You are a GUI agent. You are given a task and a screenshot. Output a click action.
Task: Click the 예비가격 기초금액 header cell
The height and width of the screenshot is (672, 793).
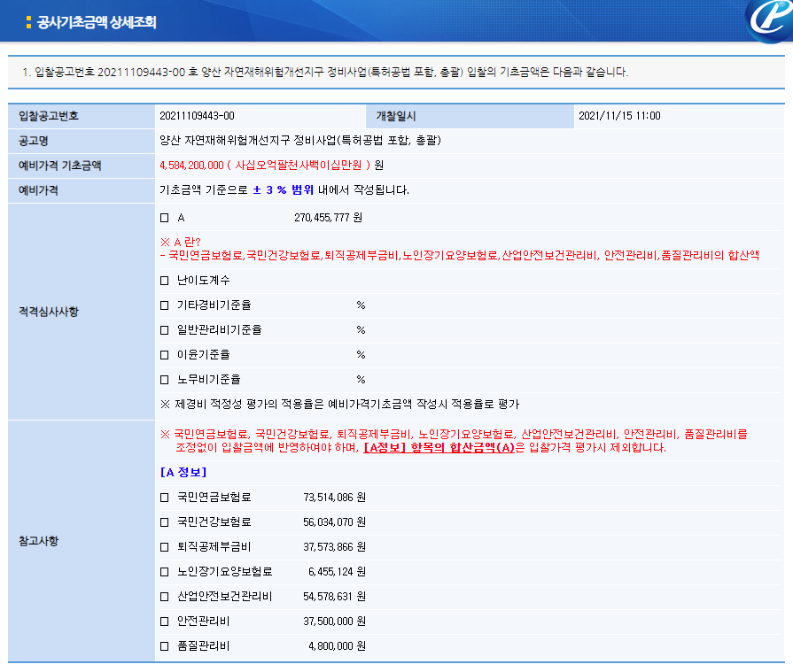pyautogui.click(x=82, y=166)
